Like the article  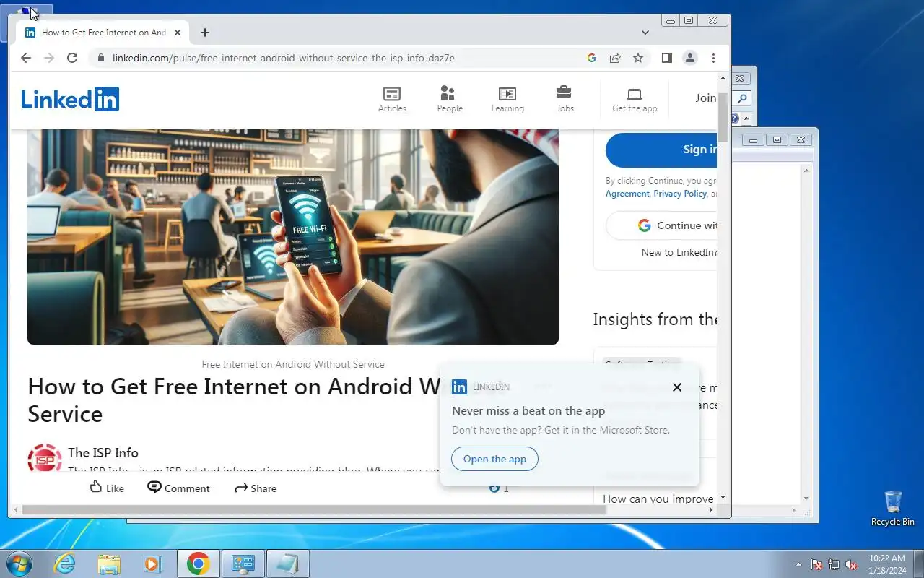tap(106, 488)
